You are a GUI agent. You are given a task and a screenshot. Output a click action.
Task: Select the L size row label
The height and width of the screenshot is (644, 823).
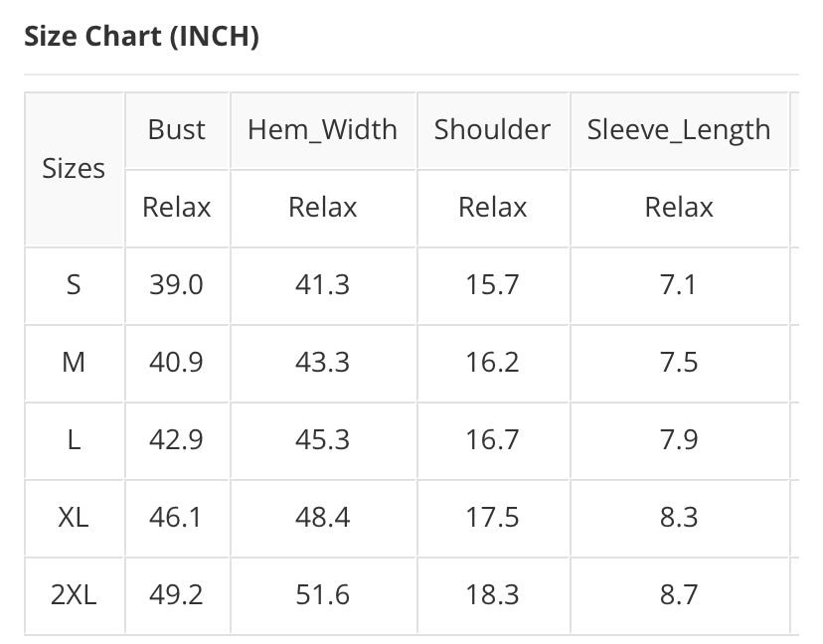tap(74, 440)
